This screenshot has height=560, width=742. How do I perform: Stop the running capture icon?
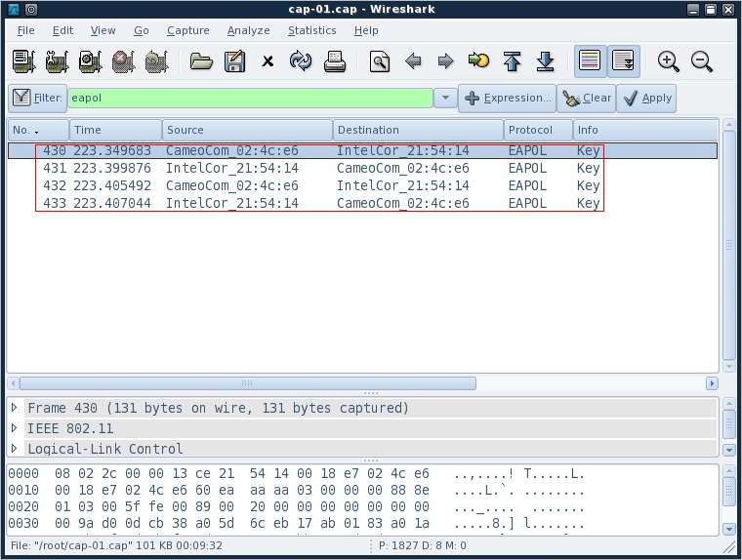pyautogui.click(x=123, y=61)
